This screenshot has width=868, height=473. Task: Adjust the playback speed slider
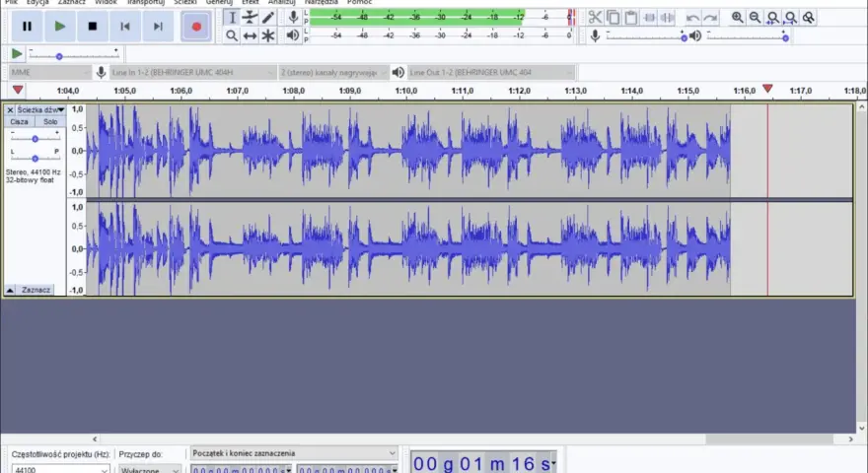coord(74,54)
